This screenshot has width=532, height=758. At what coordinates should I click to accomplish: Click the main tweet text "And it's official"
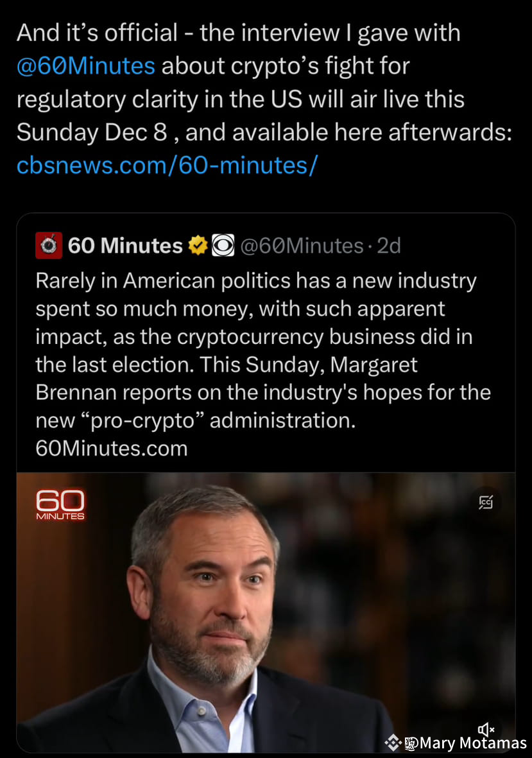(97, 33)
